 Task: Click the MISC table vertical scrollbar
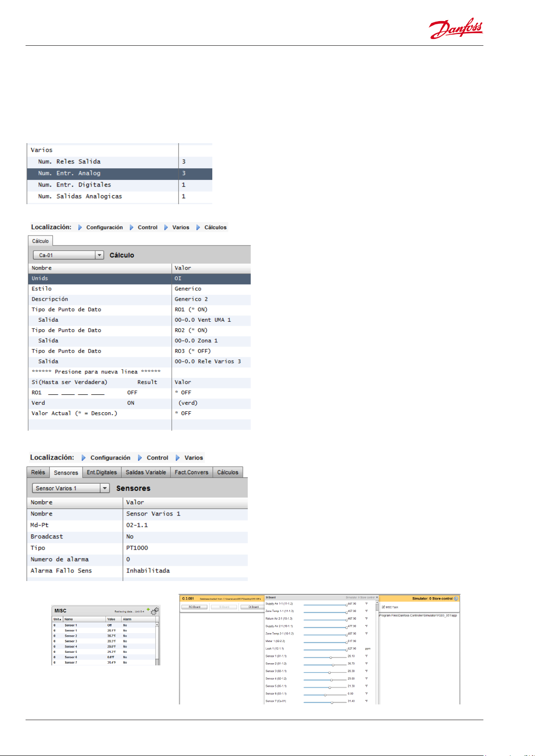click(x=157, y=643)
